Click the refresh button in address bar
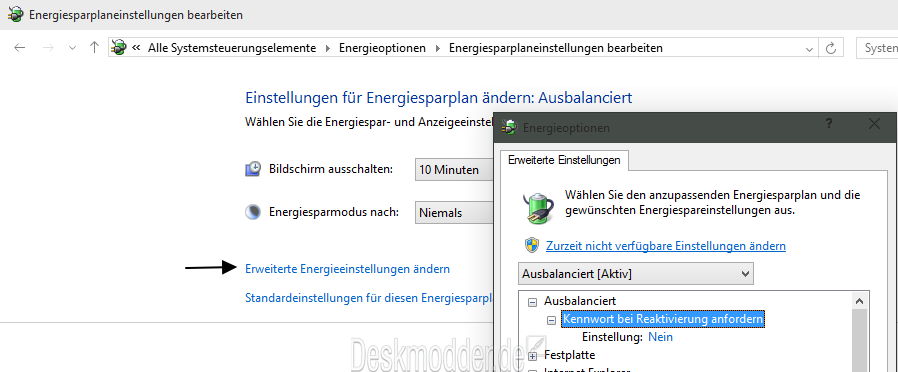 click(x=830, y=49)
